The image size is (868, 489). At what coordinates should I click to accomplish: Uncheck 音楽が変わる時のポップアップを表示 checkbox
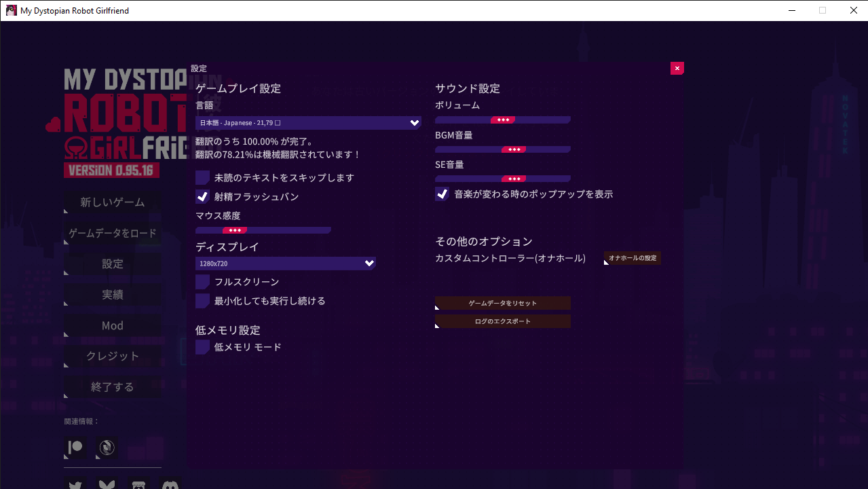tap(442, 194)
